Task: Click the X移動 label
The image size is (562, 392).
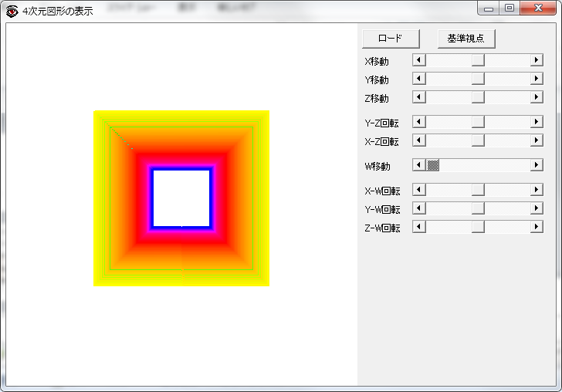Action: coord(377,62)
